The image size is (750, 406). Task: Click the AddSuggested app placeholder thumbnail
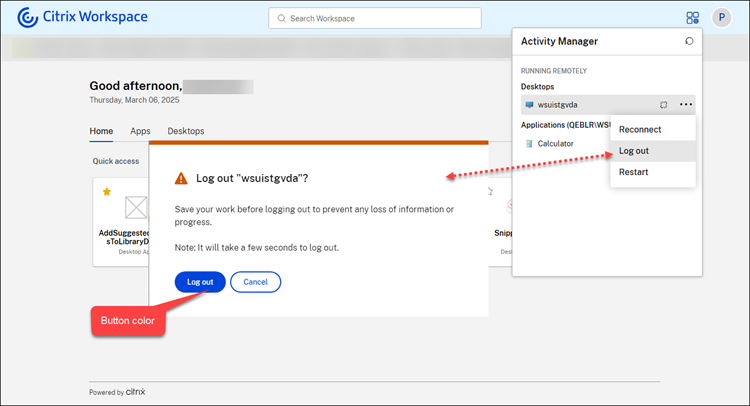(136, 208)
